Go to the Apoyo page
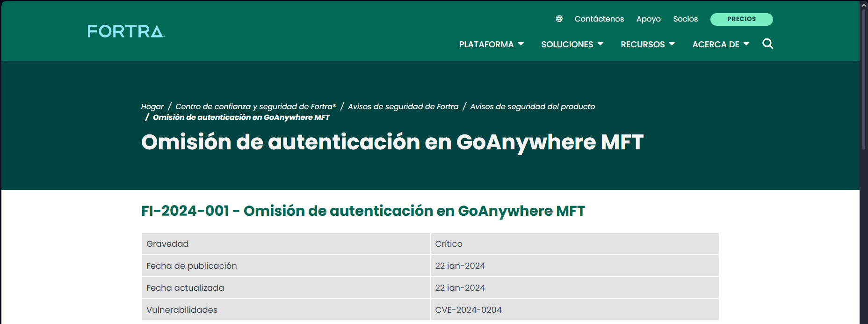This screenshot has height=324, width=868. [648, 19]
